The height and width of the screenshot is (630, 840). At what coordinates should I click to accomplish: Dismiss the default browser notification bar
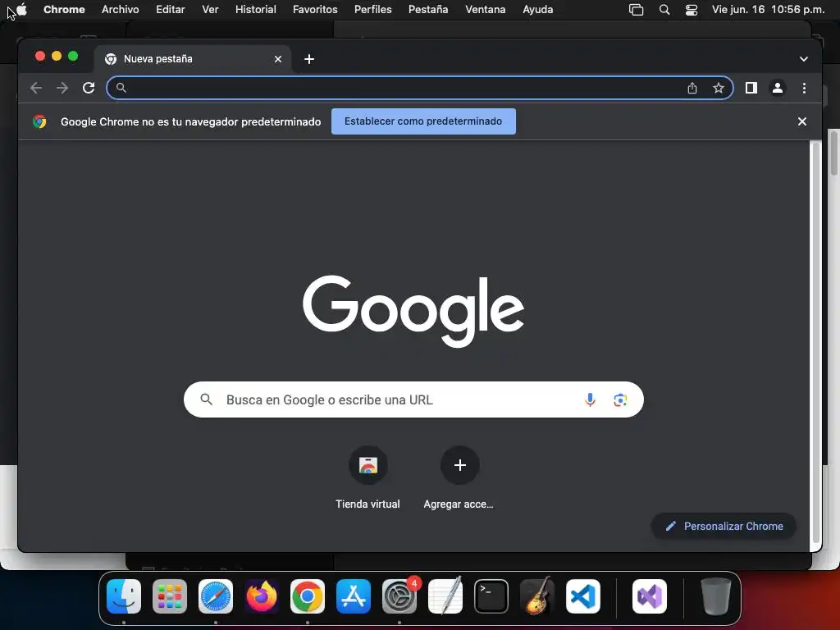pos(802,121)
